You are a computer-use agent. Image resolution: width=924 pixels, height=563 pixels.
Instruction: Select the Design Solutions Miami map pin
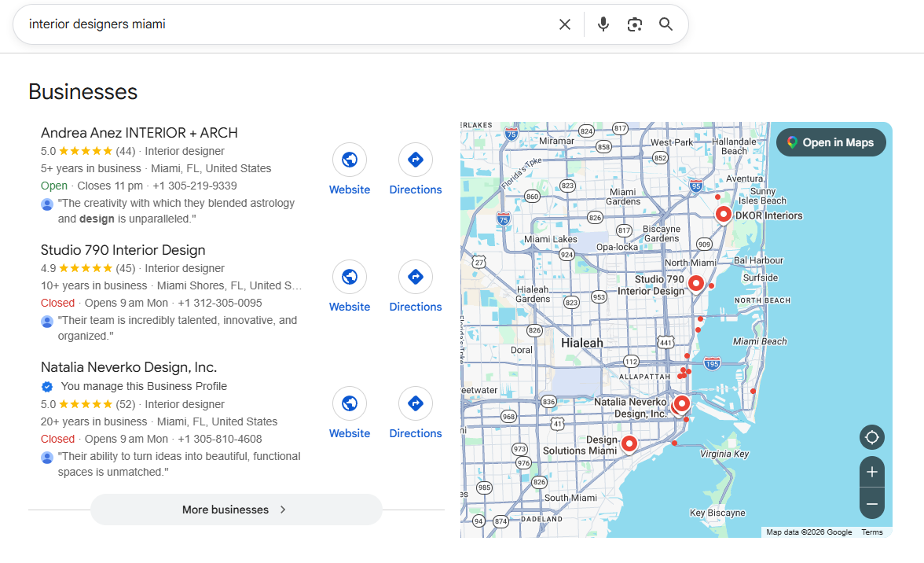click(629, 443)
